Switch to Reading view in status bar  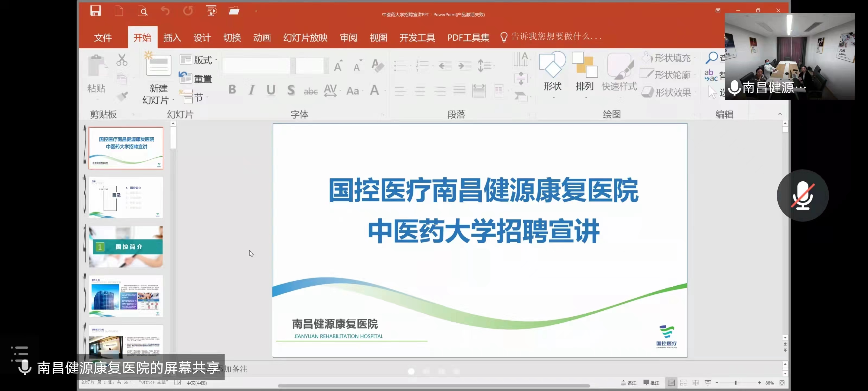click(695, 383)
